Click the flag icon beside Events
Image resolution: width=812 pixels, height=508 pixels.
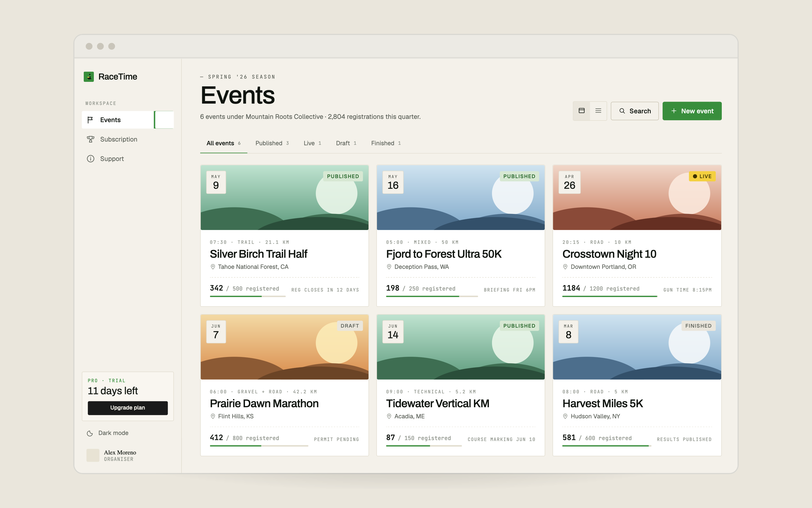pos(90,120)
